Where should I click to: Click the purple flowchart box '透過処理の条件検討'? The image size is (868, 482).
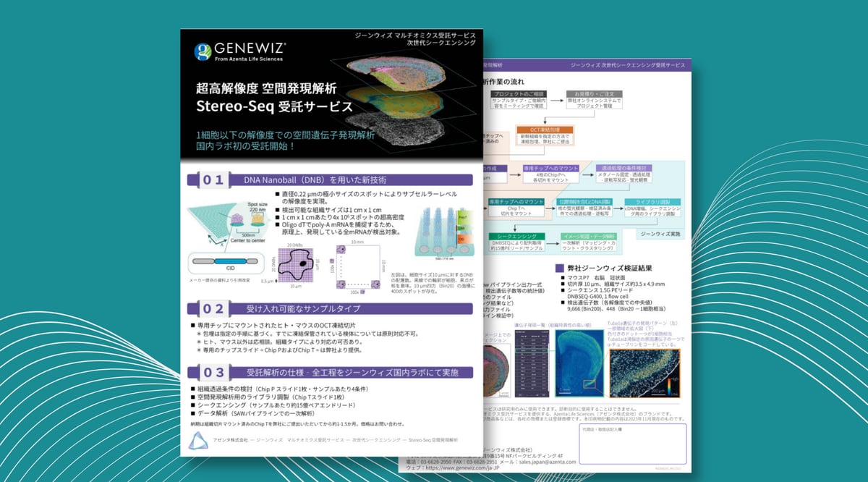click(x=623, y=173)
